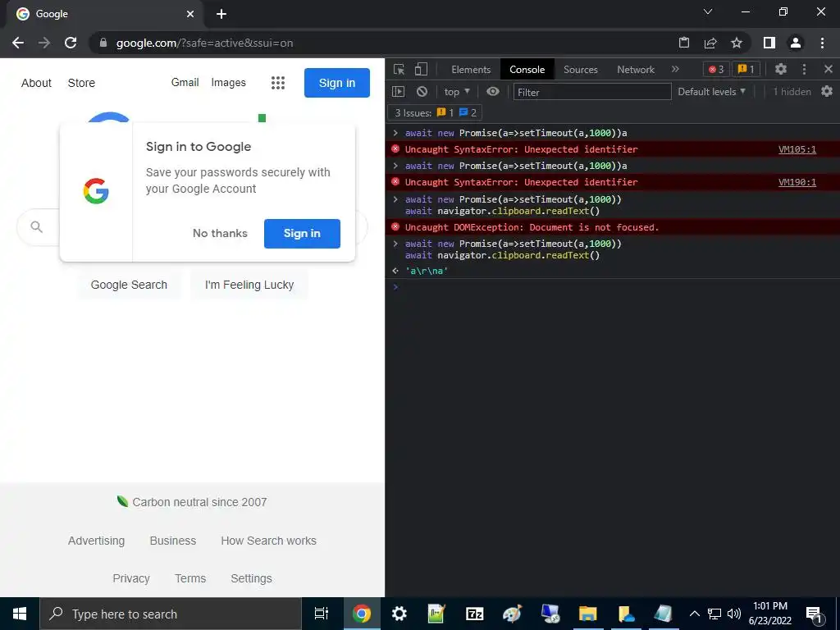Open Carbon neutral since 2007 link
This screenshot has height=630, width=840.
coord(192,502)
